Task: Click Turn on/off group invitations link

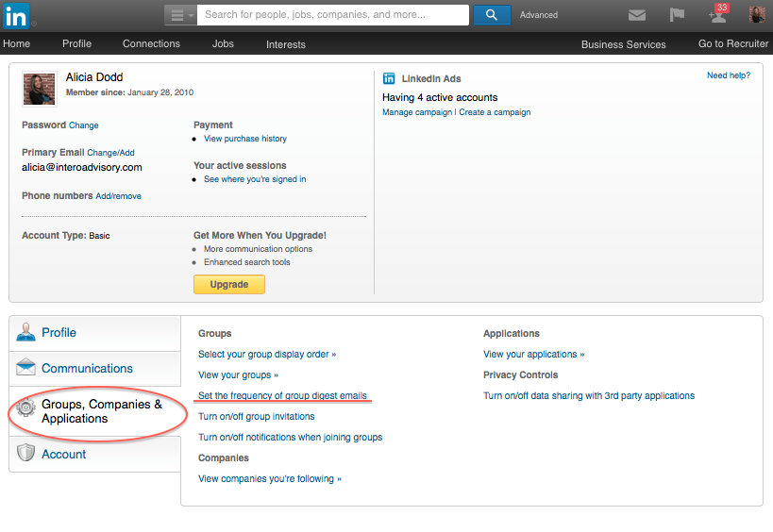Action: click(x=256, y=416)
